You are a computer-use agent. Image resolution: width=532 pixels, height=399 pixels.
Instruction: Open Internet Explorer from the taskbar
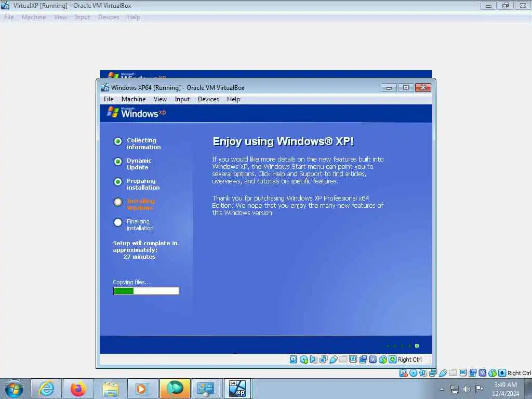click(x=46, y=389)
